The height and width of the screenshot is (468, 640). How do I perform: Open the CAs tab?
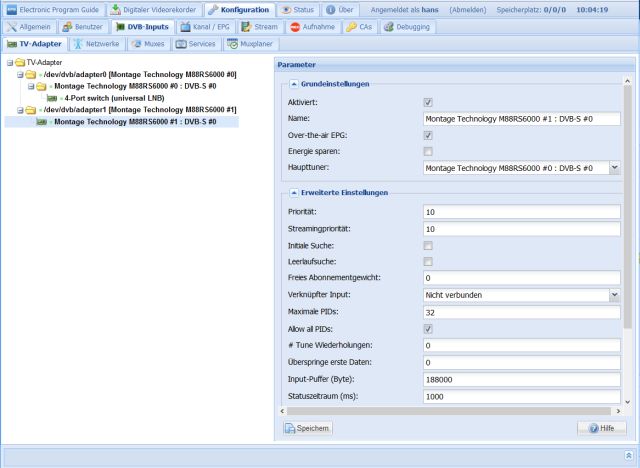click(x=359, y=27)
